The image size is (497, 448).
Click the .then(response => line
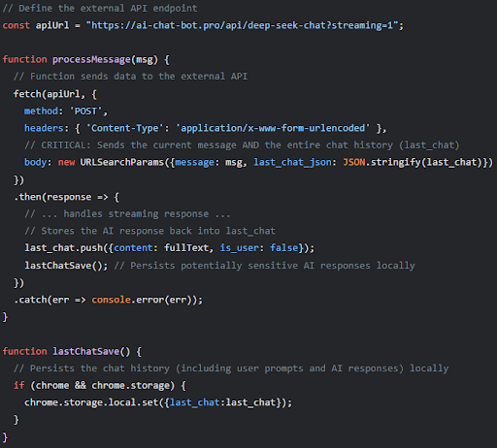tap(66, 197)
